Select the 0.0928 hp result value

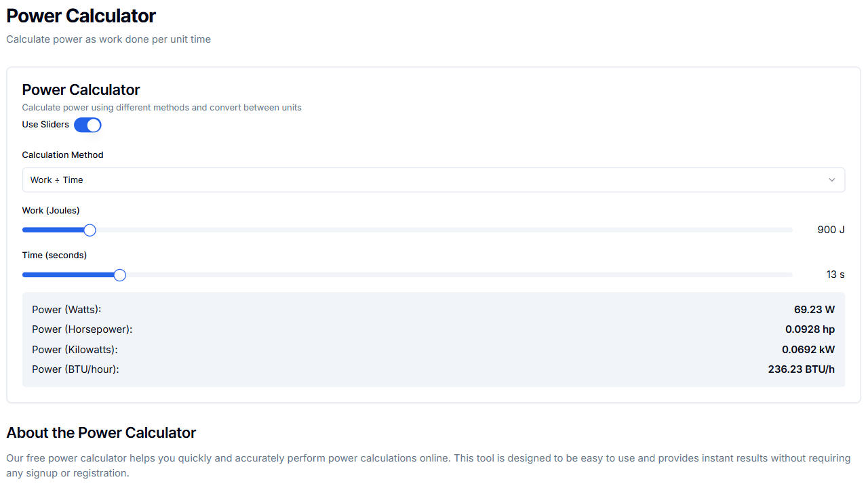(x=810, y=329)
